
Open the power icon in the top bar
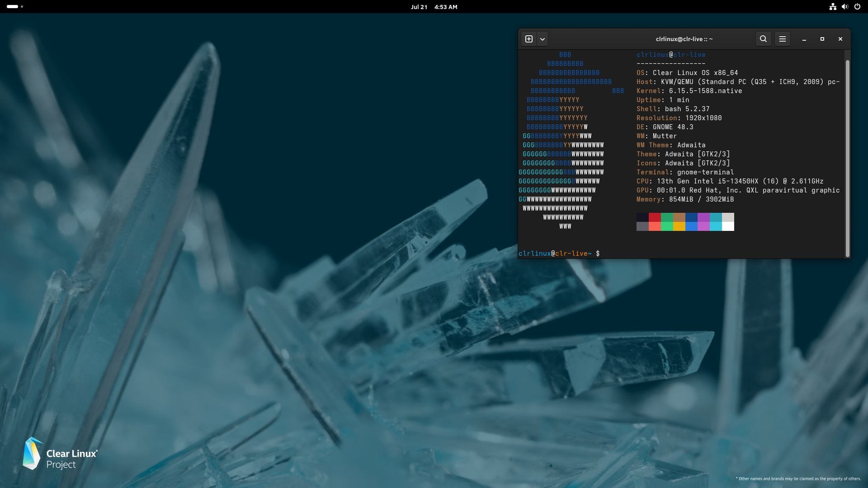[857, 7]
